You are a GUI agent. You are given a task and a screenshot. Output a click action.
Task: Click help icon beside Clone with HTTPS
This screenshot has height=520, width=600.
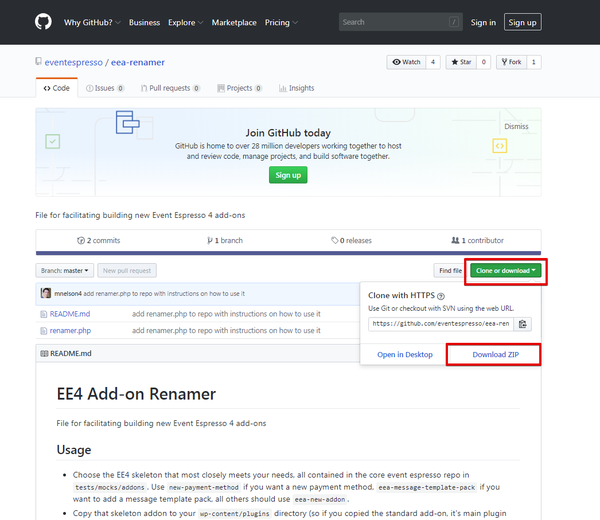[x=441, y=296]
